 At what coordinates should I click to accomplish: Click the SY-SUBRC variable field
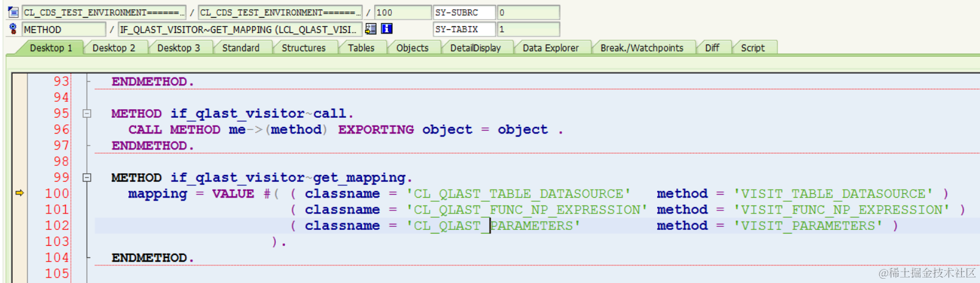pos(464,12)
